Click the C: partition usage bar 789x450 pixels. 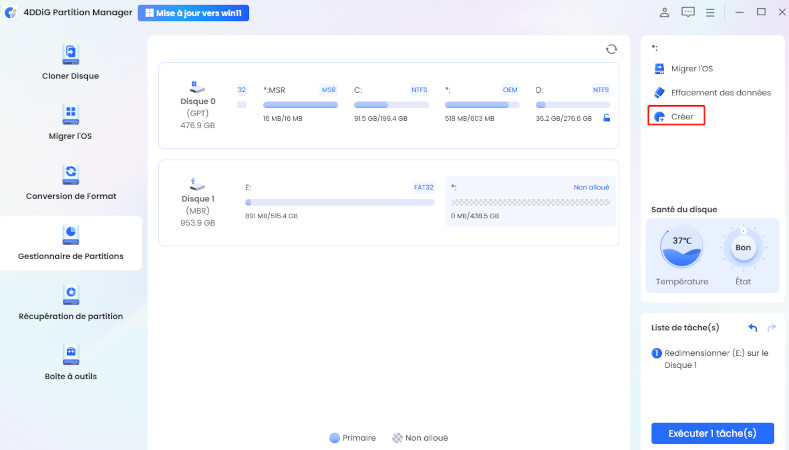[391, 105]
